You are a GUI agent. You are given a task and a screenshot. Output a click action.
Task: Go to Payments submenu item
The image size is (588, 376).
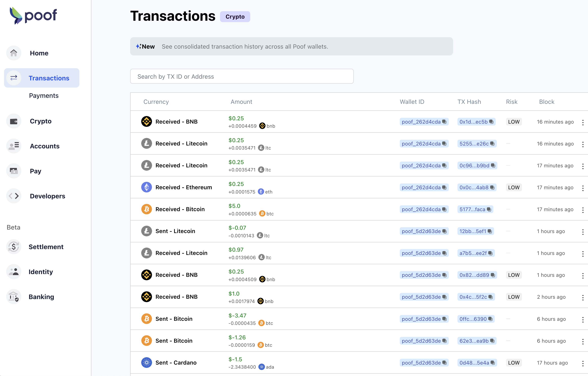(x=44, y=96)
